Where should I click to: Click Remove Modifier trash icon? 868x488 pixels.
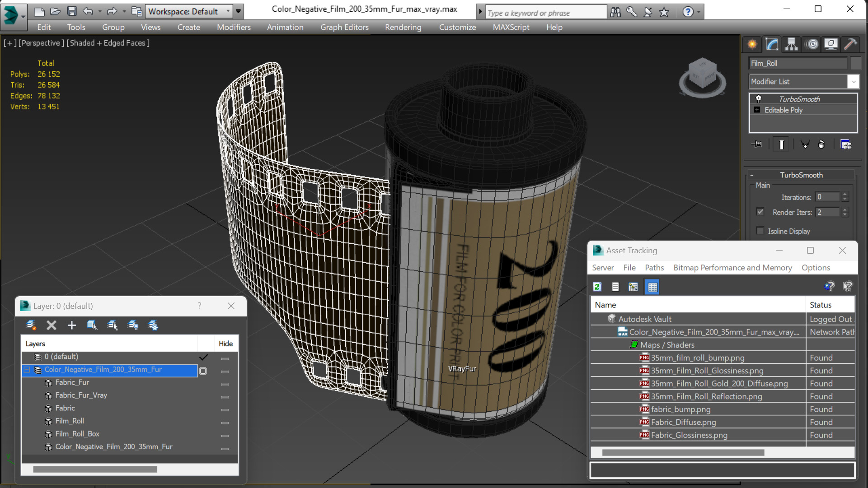point(821,144)
